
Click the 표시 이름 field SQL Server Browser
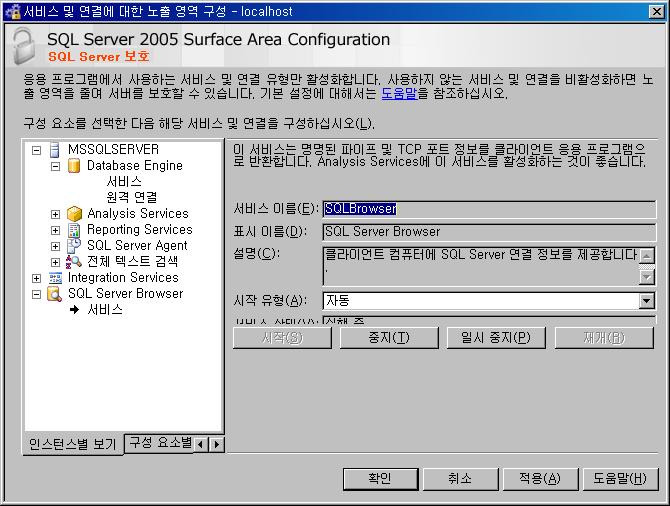pos(489,232)
